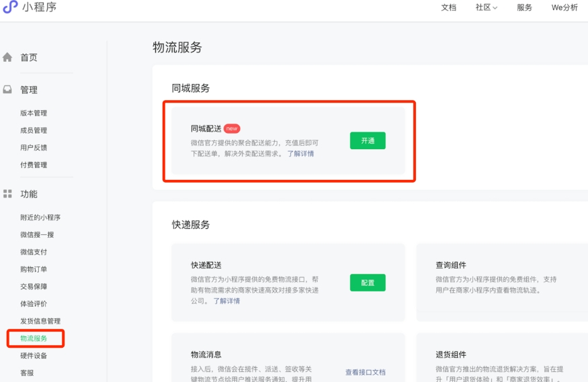Screen dimensions: 588x382
Task: Open 用户反馈 in sidebar
Action: (x=34, y=148)
